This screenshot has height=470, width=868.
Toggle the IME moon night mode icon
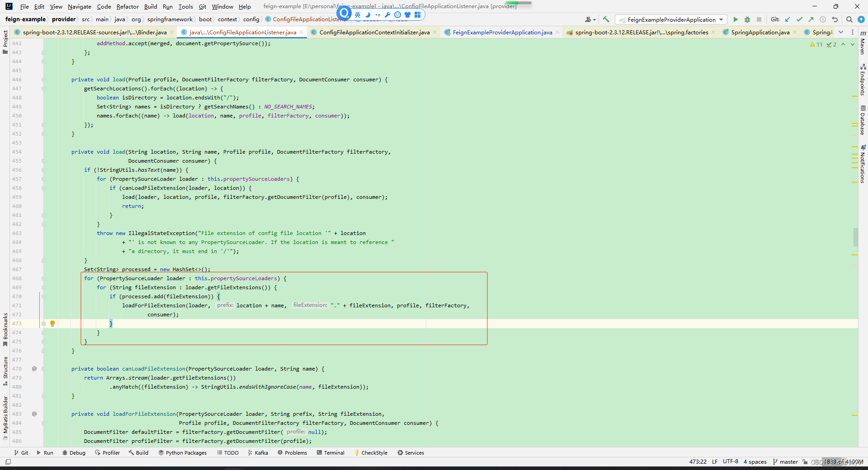pyautogui.click(x=368, y=15)
